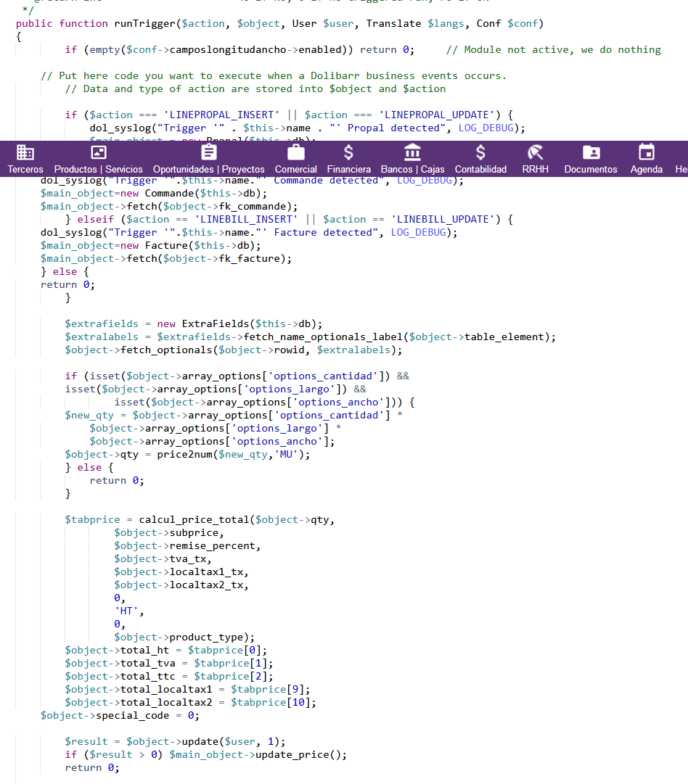Image resolution: width=688 pixels, height=784 pixels.
Task: Open the Documentos text label
Action: 591,170
